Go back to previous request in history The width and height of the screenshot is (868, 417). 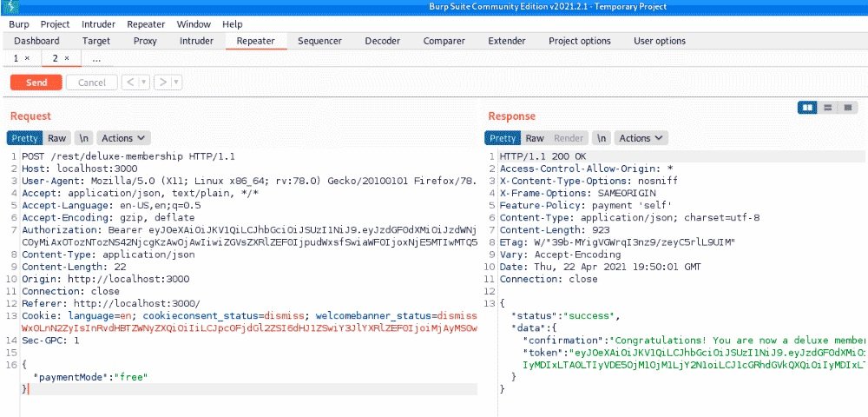[x=129, y=83]
